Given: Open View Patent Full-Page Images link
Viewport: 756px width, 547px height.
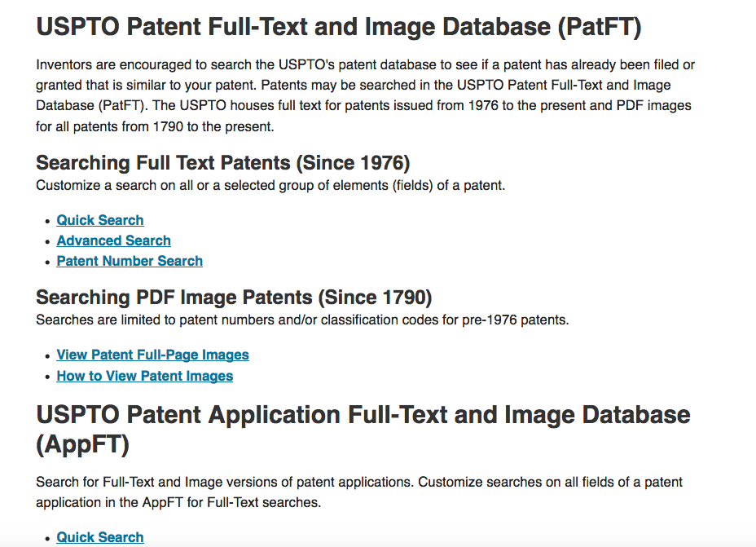Looking at the screenshot, I should coord(153,355).
